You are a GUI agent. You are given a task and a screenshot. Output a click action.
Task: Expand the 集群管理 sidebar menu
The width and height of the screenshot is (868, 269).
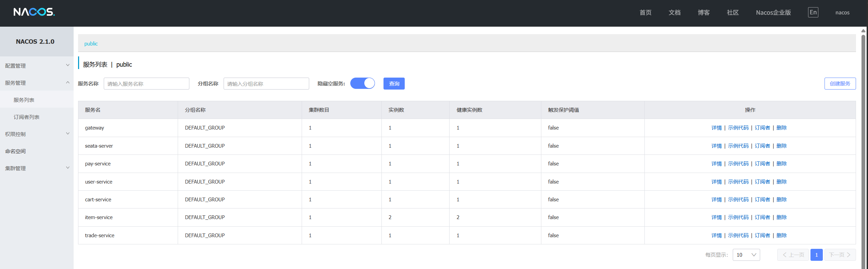[x=37, y=168]
